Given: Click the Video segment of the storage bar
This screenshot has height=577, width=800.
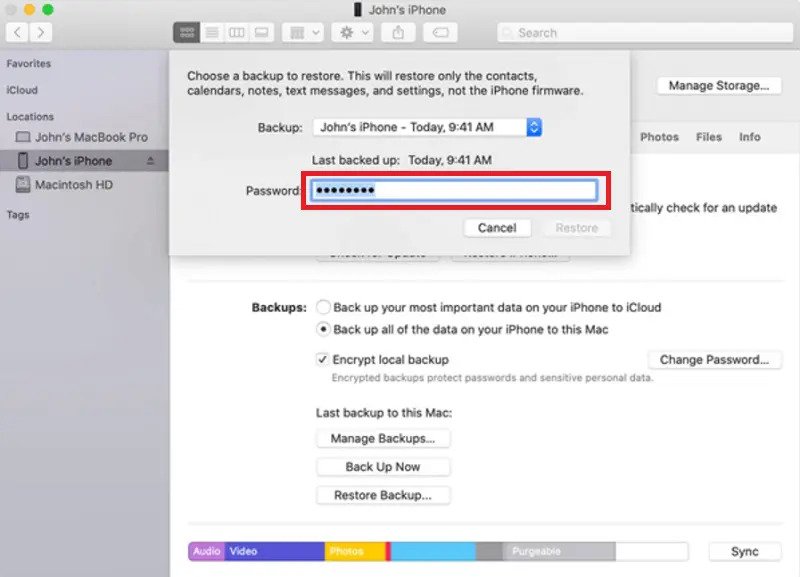Looking at the screenshot, I should click(x=274, y=551).
